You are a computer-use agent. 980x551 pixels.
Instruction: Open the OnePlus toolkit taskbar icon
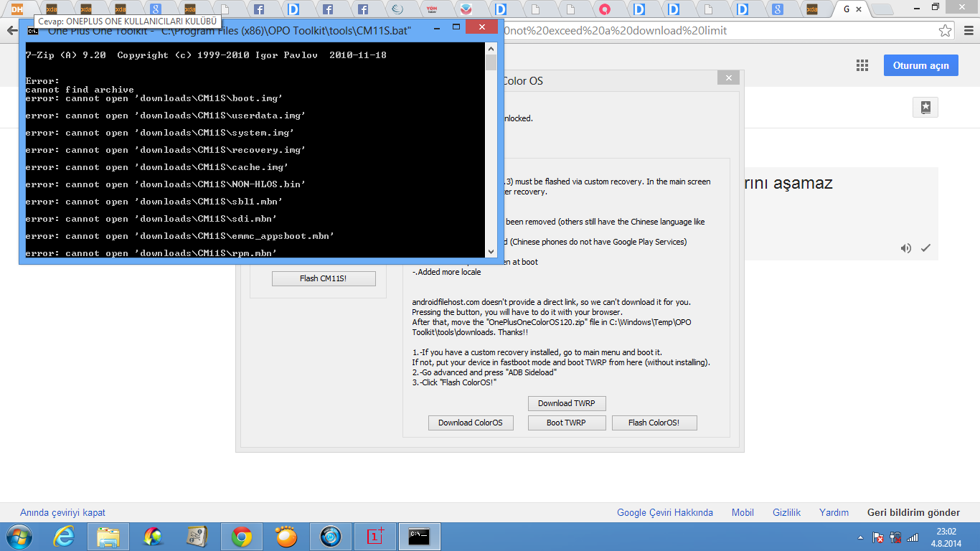375,536
